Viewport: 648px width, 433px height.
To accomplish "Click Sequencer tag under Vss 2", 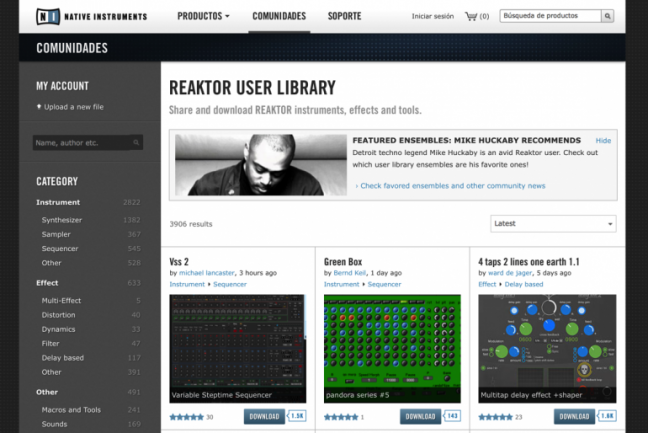I will [x=230, y=284].
